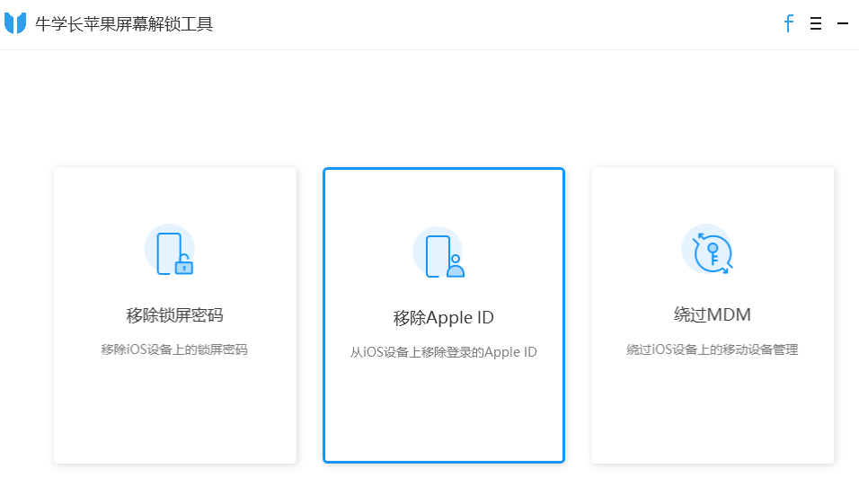Viewport: 859px width, 504px height.
Task: Click the phone with padlock icon
Action: 171,251
